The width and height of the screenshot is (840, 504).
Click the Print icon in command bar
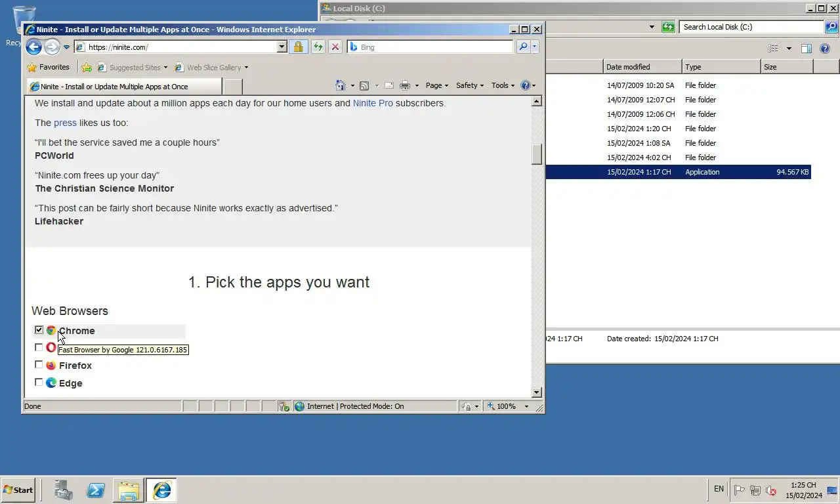pos(405,85)
